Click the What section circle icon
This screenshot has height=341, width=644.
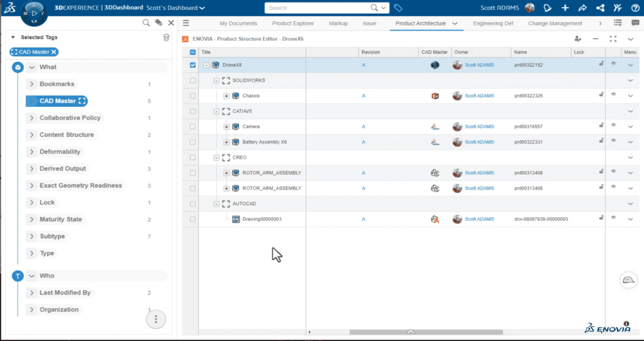pyautogui.click(x=18, y=67)
